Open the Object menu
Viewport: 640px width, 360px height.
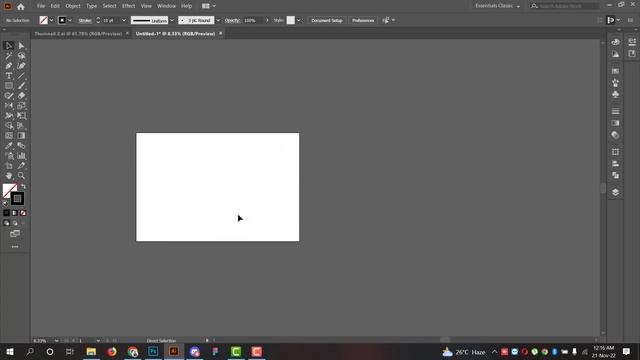(73, 6)
